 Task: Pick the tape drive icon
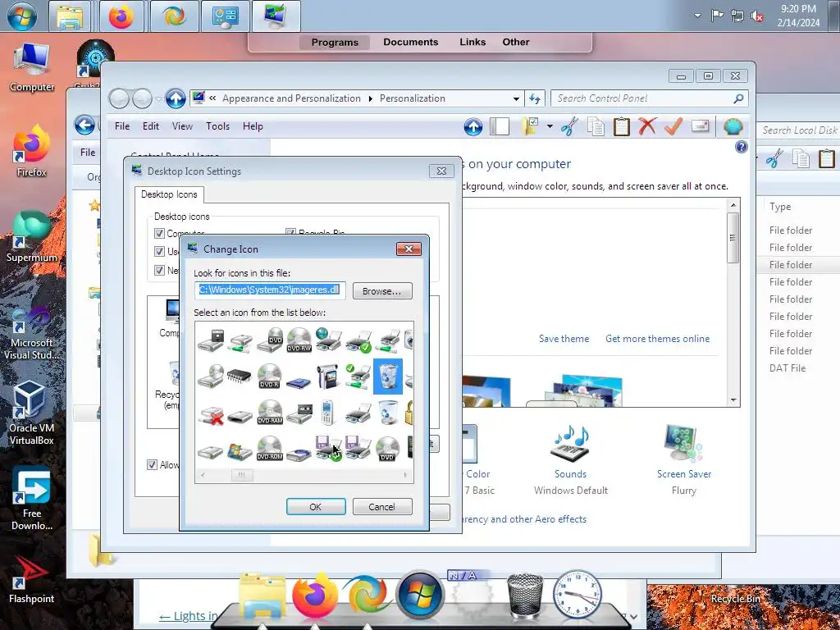click(299, 413)
